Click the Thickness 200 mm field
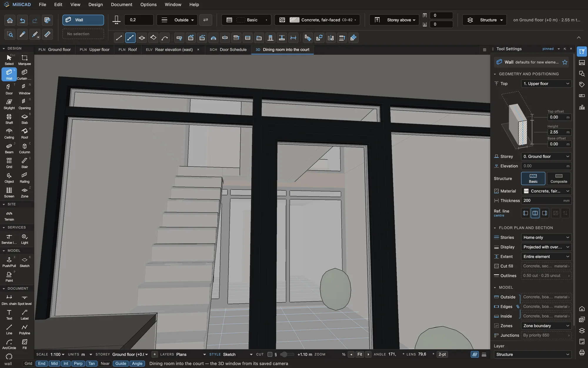The image size is (588, 368). pyautogui.click(x=546, y=200)
